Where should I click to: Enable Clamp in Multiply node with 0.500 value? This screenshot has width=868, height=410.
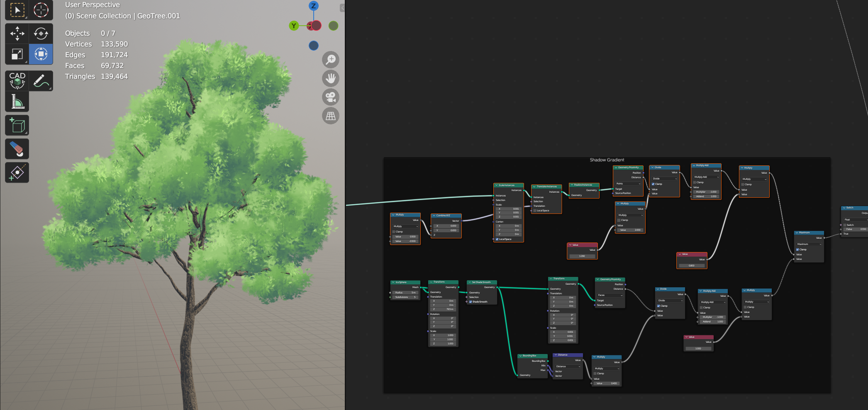(x=394, y=232)
